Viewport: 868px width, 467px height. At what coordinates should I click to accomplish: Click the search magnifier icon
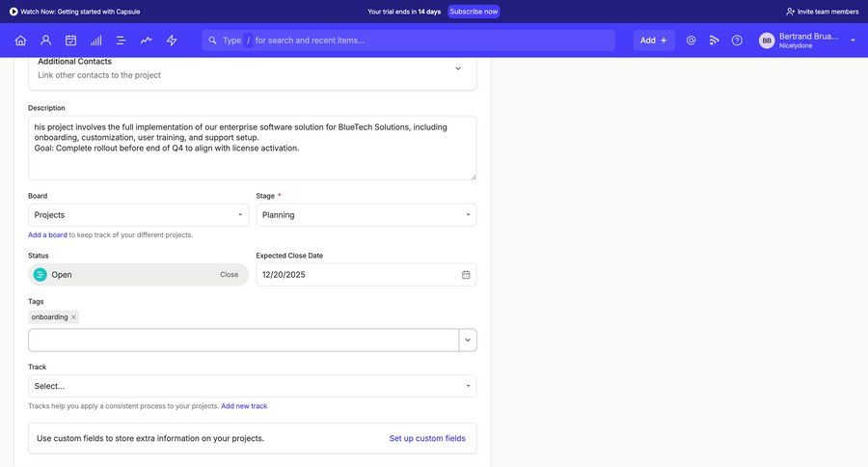click(212, 41)
